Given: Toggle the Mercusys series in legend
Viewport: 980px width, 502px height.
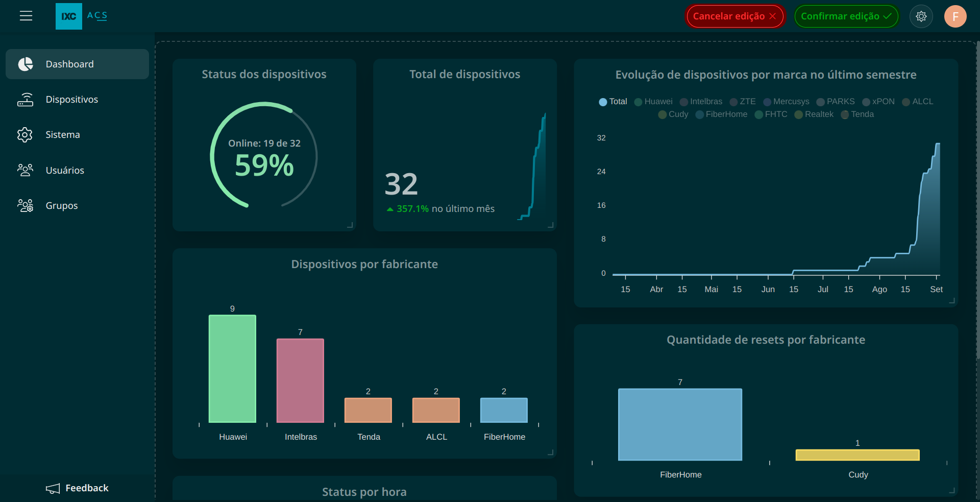Looking at the screenshot, I should [x=786, y=102].
